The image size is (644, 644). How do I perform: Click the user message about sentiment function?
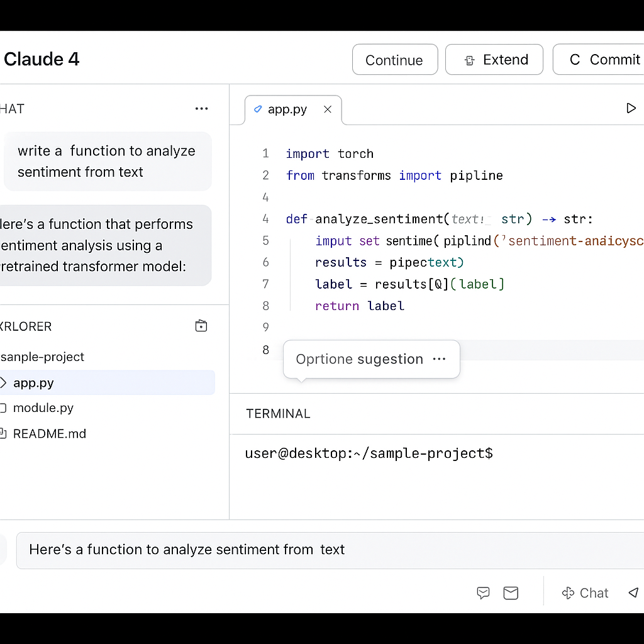(108, 162)
